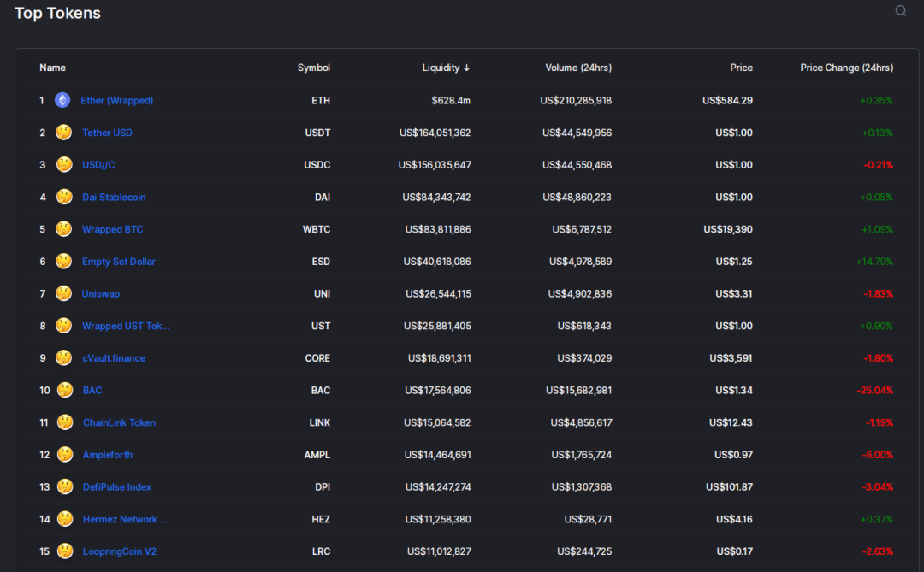Sort by the Symbol column header

pos(313,68)
